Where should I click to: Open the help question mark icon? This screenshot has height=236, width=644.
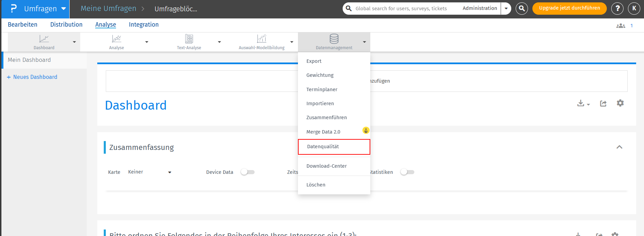coord(617,9)
